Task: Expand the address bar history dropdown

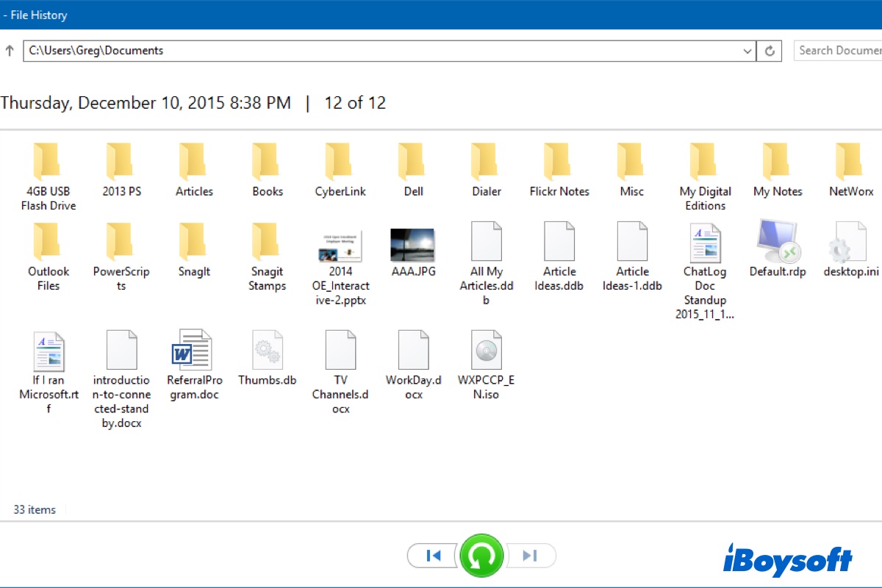Action: click(747, 51)
